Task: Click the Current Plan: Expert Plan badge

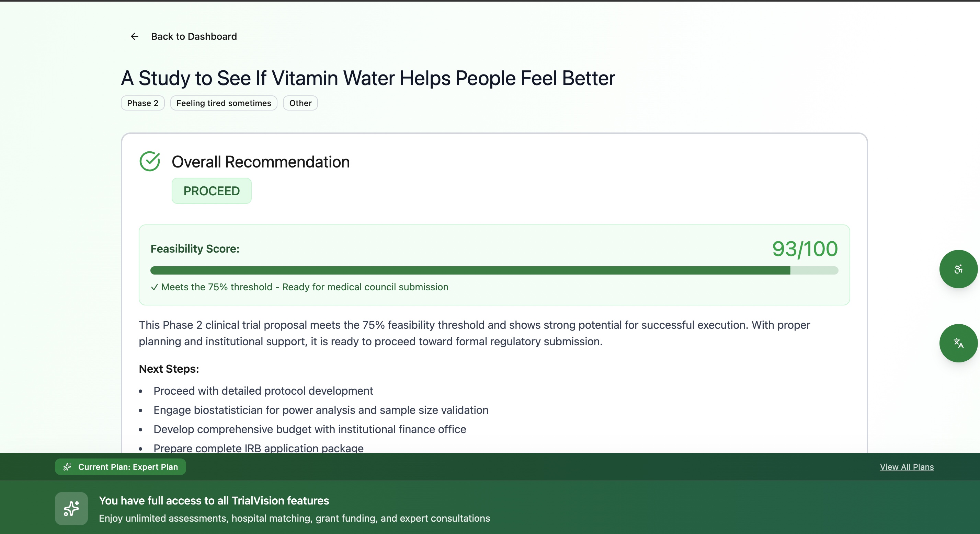Action: click(121, 467)
